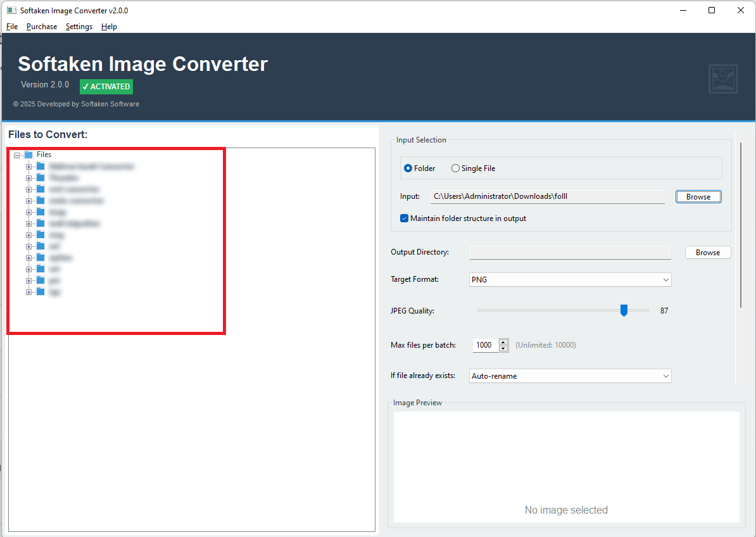Open the Target Format dropdown
Image resolution: width=756 pixels, height=537 pixels.
tap(570, 280)
